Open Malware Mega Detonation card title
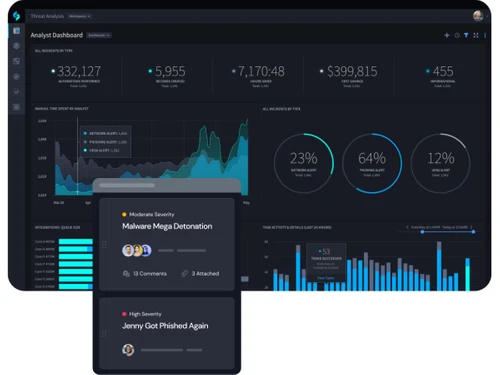This screenshot has height=375, width=500. point(167,226)
